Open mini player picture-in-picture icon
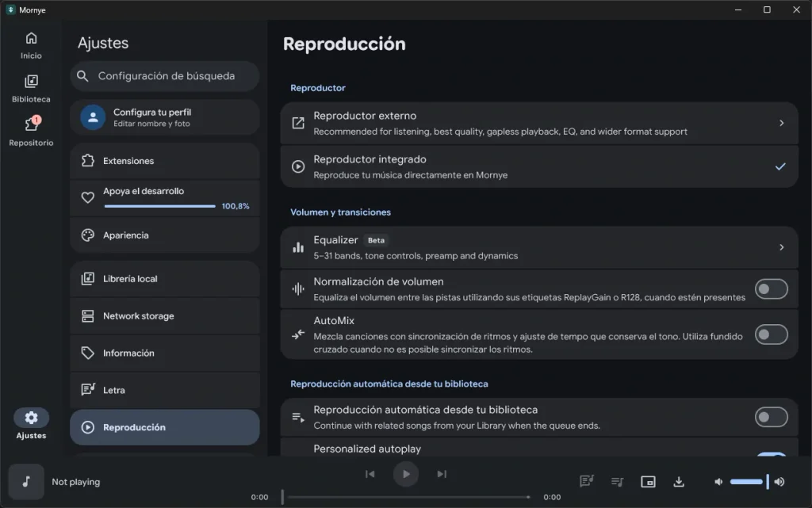Image resolution: width=812 pixels, height=508 pixels. [648, 482]
